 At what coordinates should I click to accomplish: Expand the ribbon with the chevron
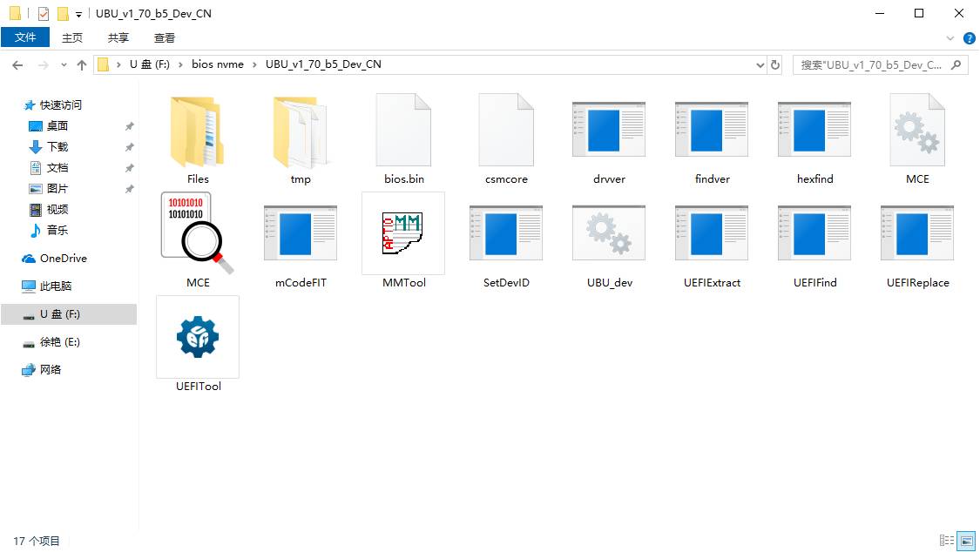[x=950, y=38]
